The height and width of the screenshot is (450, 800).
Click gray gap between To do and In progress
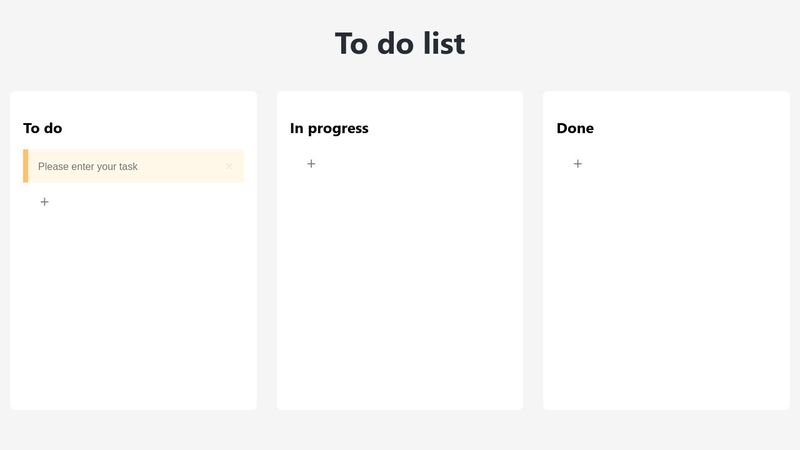click(266, 250)
